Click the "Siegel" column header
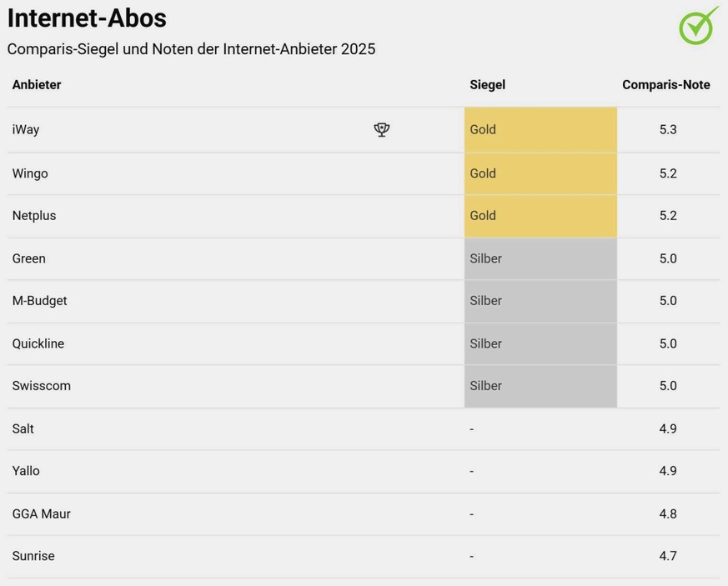 488,85
